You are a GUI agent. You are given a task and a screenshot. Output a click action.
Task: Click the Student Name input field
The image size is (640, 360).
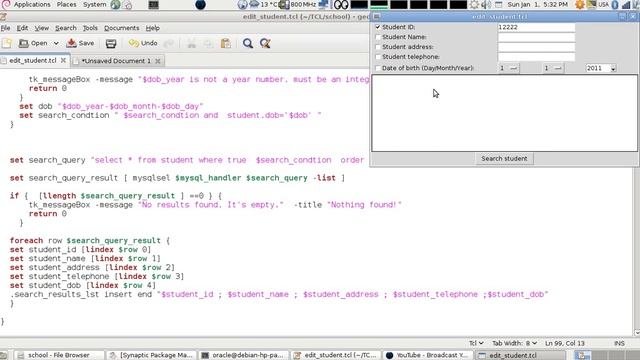click(x=536, y=37)
